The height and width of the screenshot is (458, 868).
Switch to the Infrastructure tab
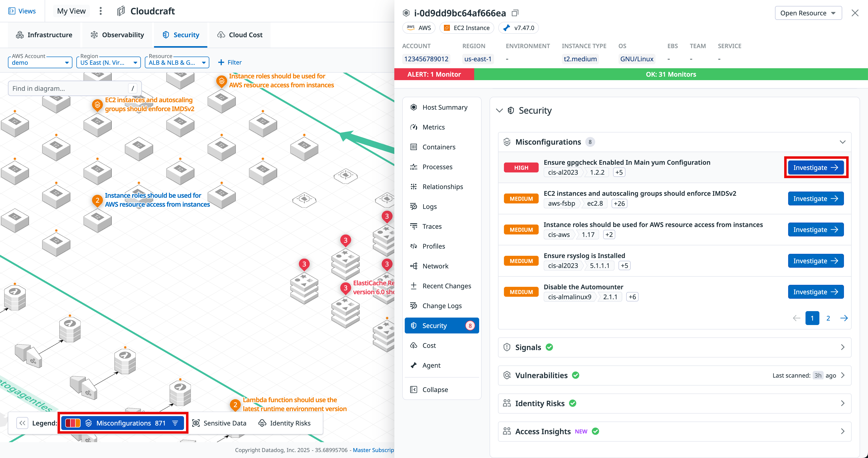point(44,35)
